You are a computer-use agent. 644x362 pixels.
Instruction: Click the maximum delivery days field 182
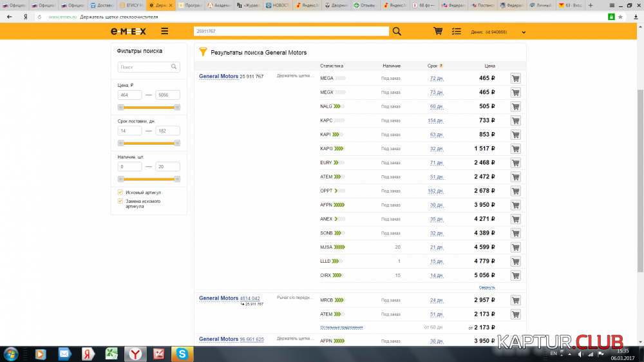coord(167,131)
